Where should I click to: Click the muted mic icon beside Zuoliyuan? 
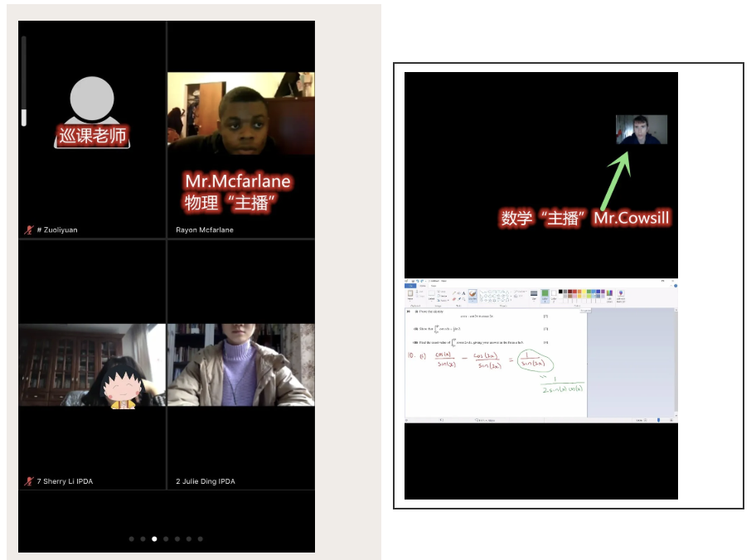click(28, 230)
